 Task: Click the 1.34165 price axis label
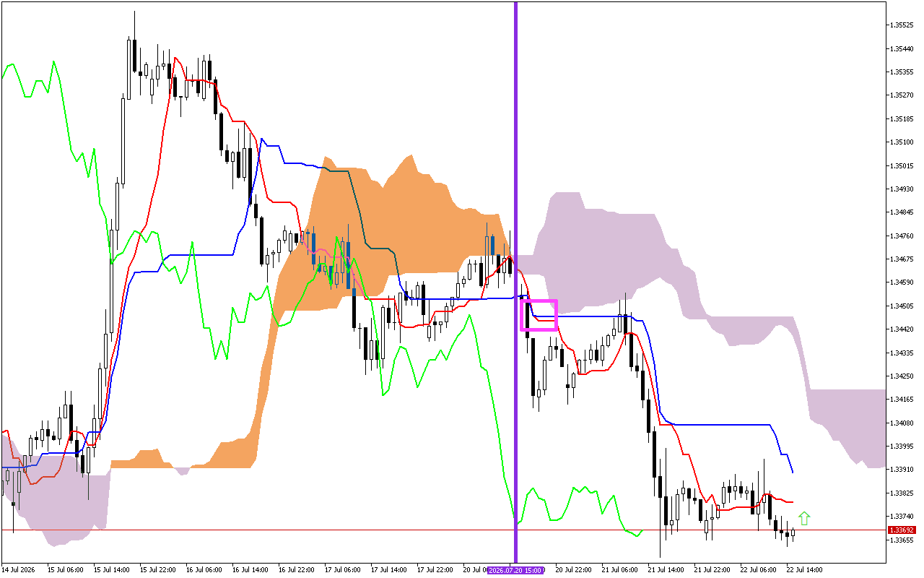tap(902, 400)
